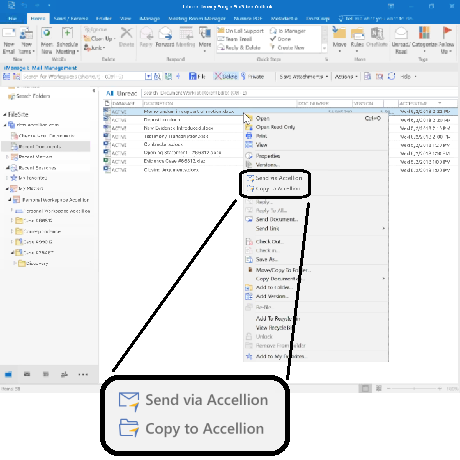Click the zoom out minus button
Viewport: 460px width, 460px height.
389,388
